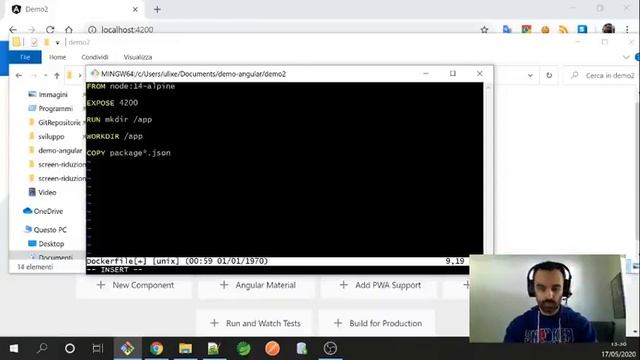Reload the localhost:4200 page in Chrome

coord(50,29)
